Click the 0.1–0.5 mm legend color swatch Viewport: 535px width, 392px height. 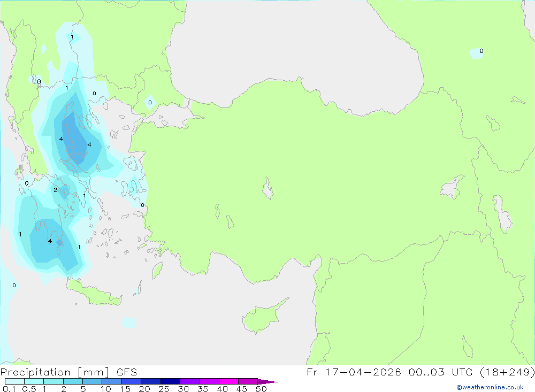click(x=14, y=381)
